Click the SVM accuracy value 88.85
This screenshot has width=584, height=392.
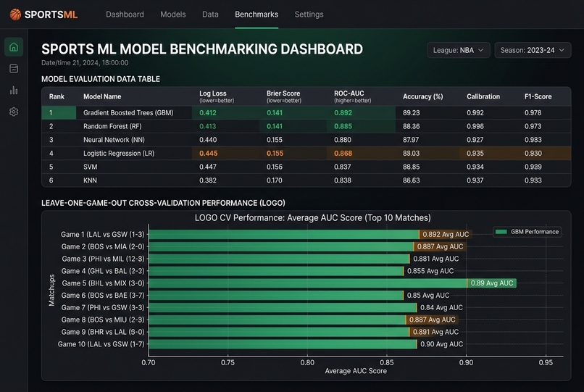411,167
